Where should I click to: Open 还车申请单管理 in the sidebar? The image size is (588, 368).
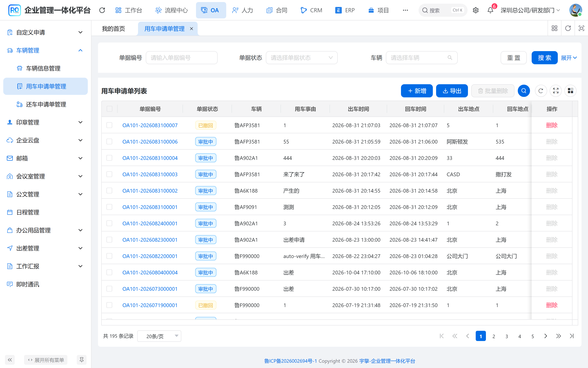(x=46, y=104)
